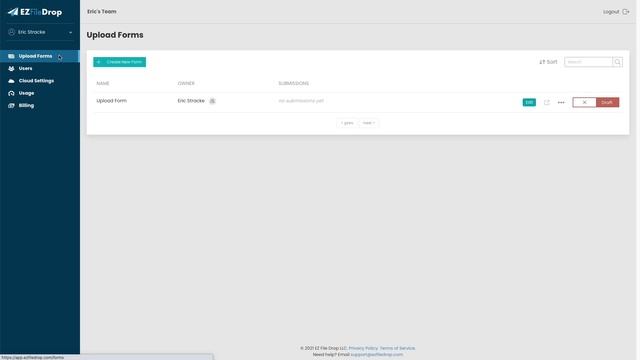Click the owner icon beside Eric Stracke

pos(212,101)
